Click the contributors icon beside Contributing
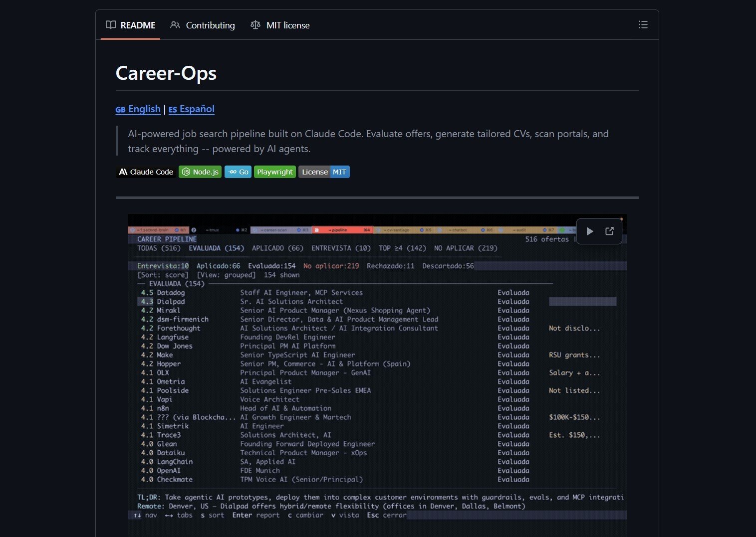 [175, 25]
